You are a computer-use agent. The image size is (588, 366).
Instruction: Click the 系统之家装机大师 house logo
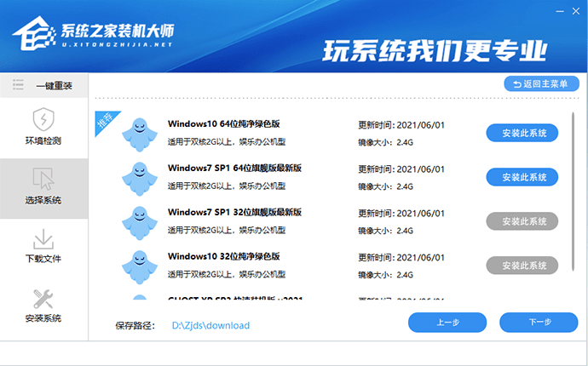33,34
